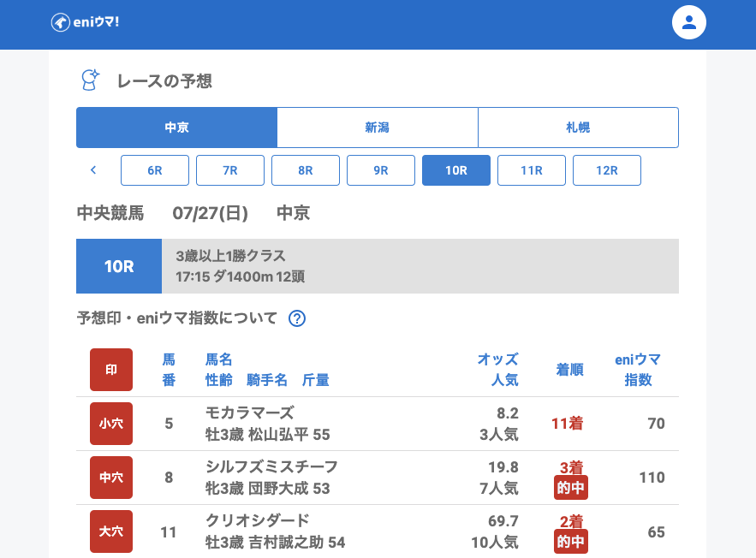Select race 8R
The width and height of the screenshot is (756, 558).
[306, 170]
